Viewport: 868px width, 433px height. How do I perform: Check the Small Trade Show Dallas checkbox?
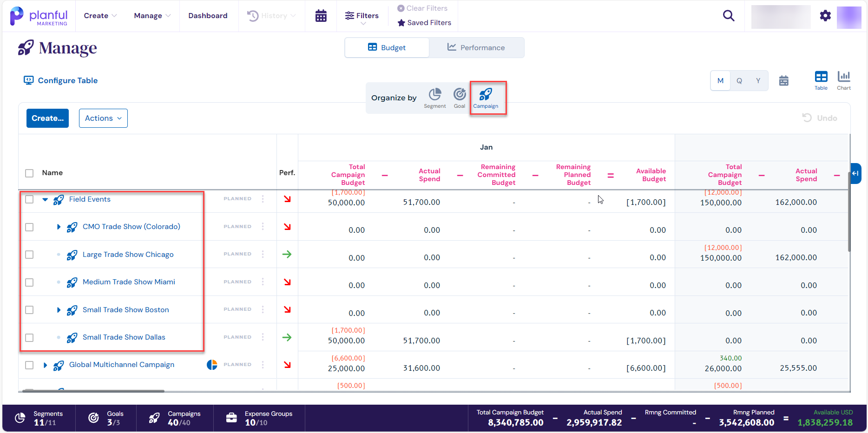click(x=29, y=338)
